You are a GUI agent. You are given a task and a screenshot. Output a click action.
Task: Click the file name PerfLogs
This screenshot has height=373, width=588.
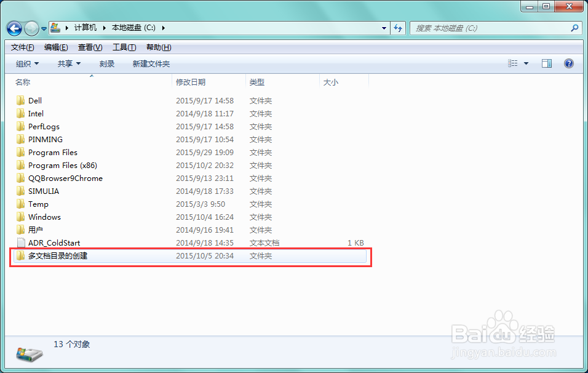coord(44,126)
